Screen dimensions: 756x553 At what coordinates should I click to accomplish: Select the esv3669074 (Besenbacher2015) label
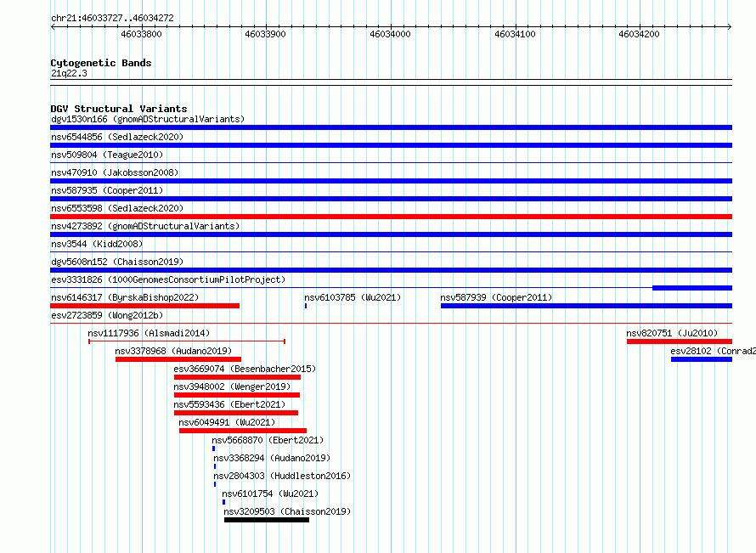[x=245, y=369]
